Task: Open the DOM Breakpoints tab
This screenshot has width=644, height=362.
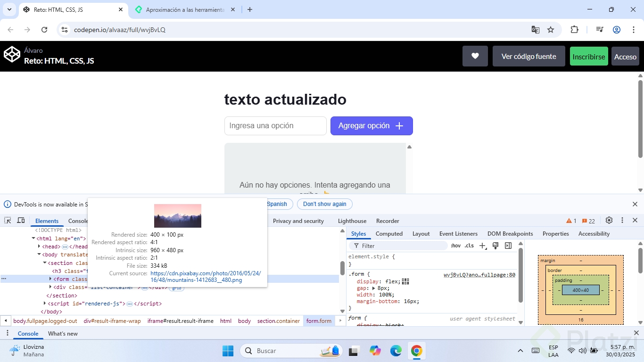Action: tap(510, 234)
